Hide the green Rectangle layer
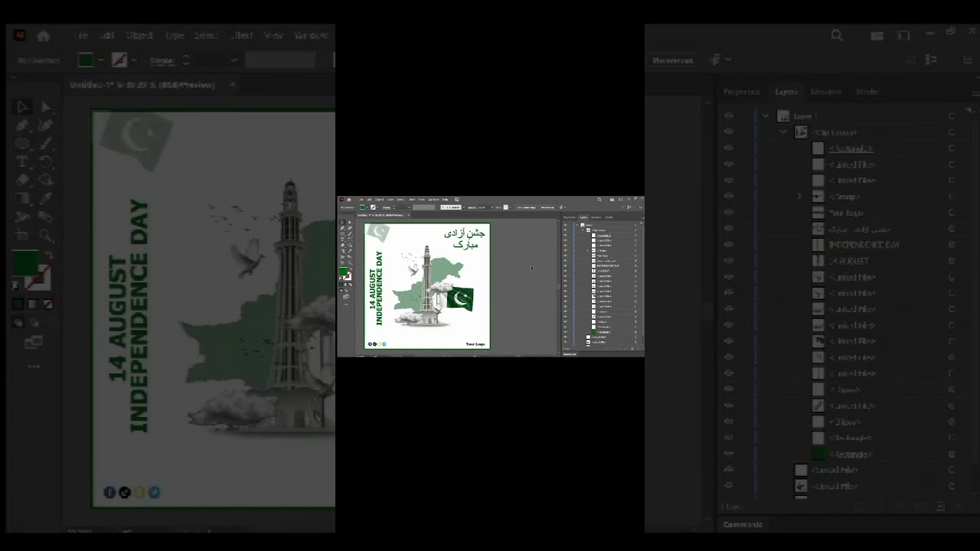980x551 pixels. click(728, 454)
